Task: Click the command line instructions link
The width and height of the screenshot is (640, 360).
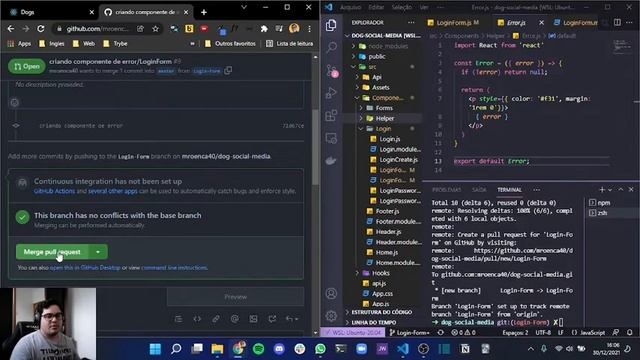Action: (174, 267)
